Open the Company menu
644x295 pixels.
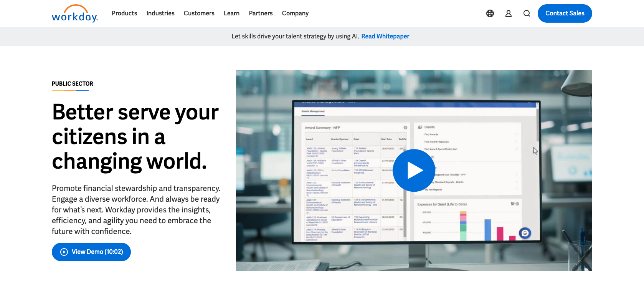point(296,13)
